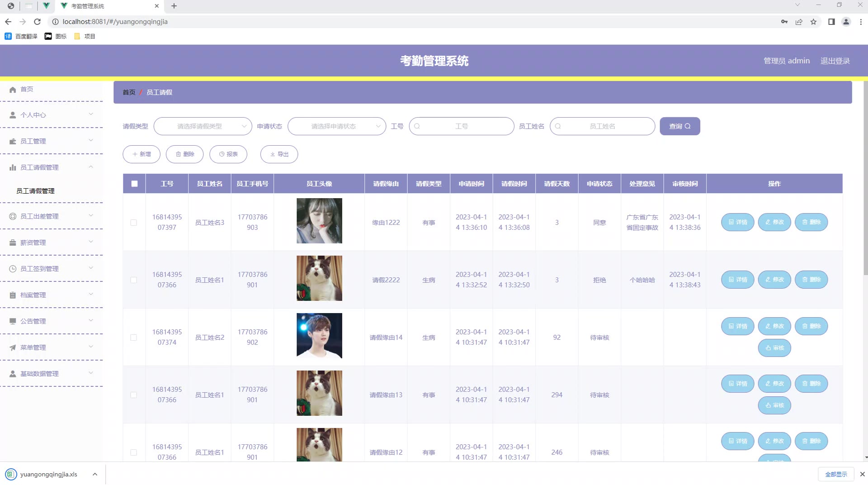Viewport: 868px width, 485px height.
Task: Click the 员工管理 sidebar icon
Action: 13,141
